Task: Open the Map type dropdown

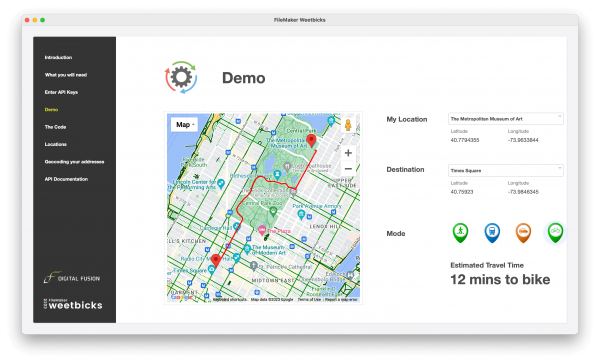Action: (185, 125)
